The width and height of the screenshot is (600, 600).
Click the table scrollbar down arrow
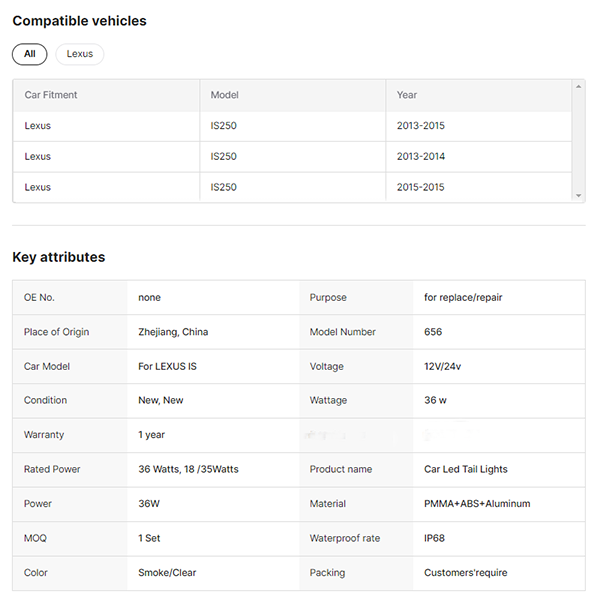pos(578,195)
